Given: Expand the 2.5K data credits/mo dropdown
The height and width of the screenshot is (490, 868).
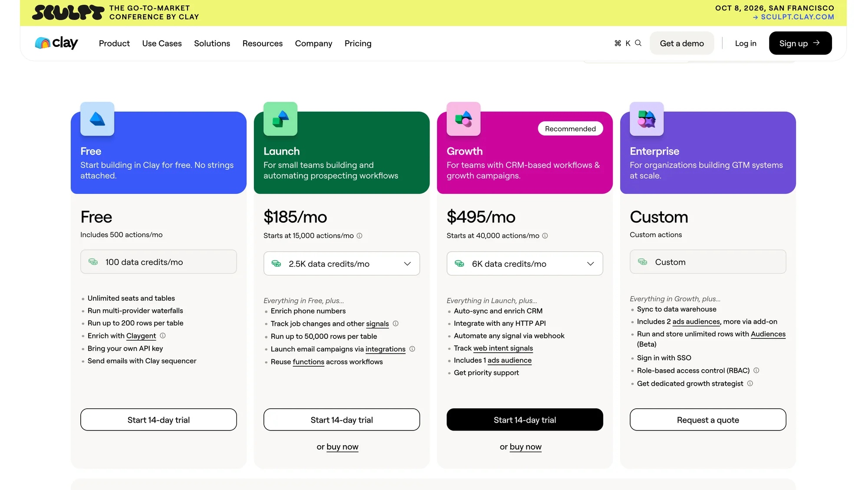Looking at the screenshot, I should click(342, 264).
